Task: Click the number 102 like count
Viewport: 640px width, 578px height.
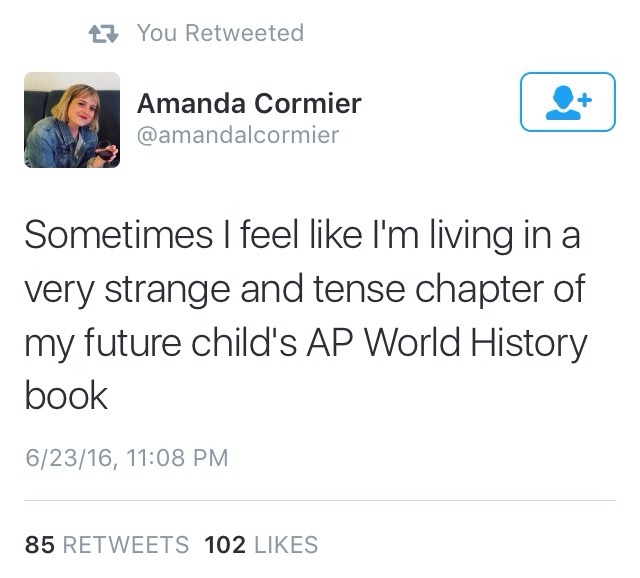Action: [225, 545]
